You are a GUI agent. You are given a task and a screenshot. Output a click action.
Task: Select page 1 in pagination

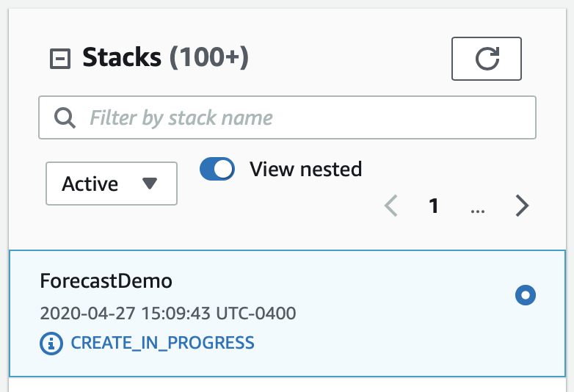tap(434, 206)
